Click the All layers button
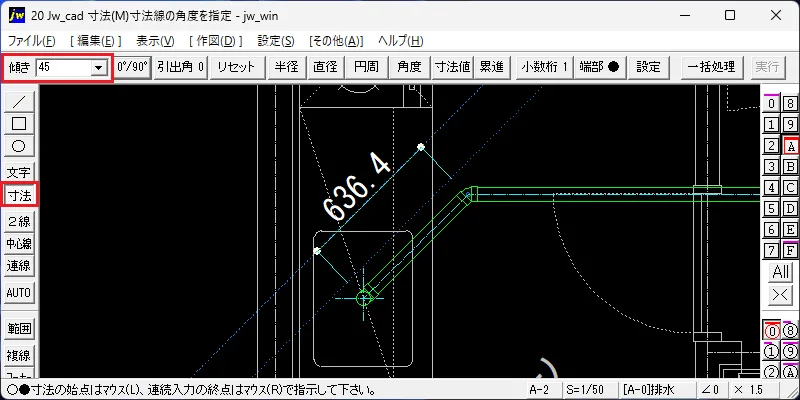 pyautogui.click(x=781, y=271)
